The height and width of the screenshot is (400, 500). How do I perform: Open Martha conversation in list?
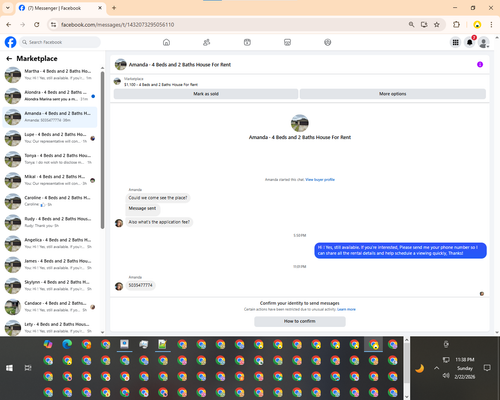50,75
